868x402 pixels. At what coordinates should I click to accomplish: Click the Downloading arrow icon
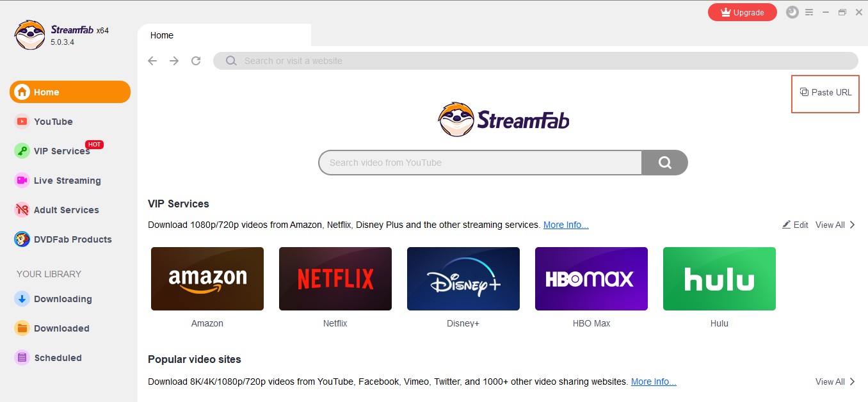22,299
